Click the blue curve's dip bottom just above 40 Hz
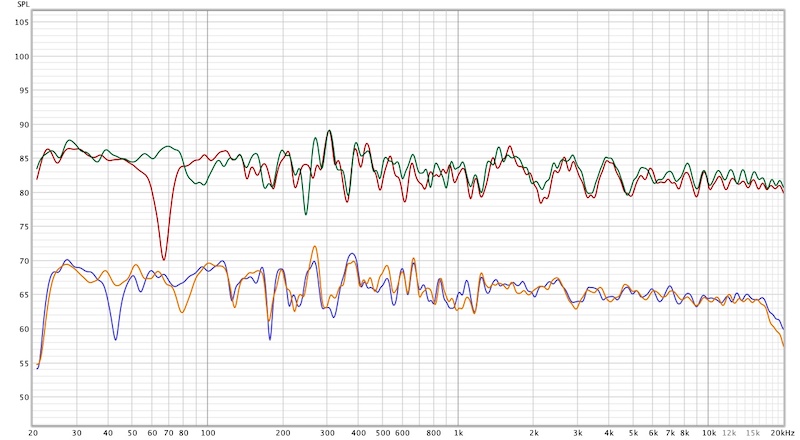This screenshot has height=440, width=800. click(x=116, y=339)
